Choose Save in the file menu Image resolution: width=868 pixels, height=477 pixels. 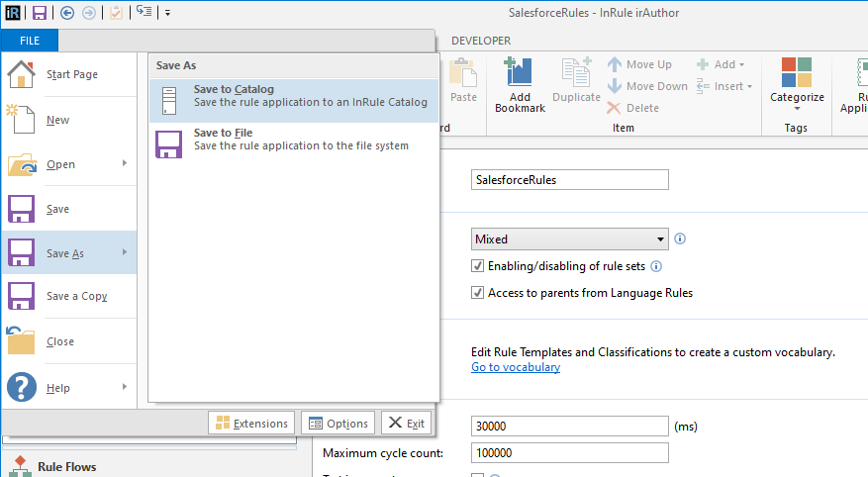pos(69,209)
